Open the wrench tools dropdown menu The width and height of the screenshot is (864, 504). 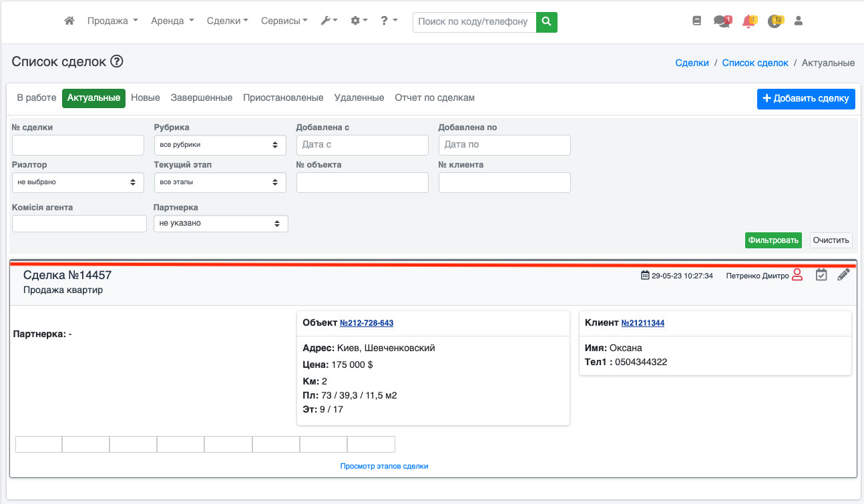coord(329,21)
